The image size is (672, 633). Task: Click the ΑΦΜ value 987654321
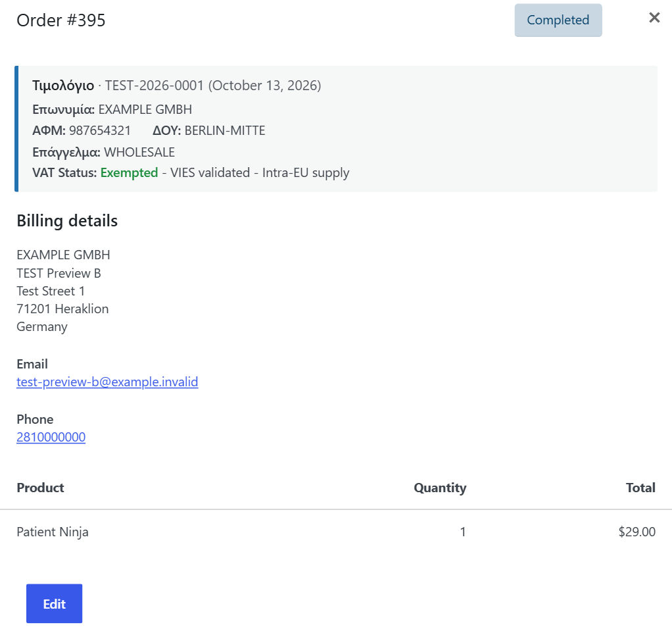100,130
